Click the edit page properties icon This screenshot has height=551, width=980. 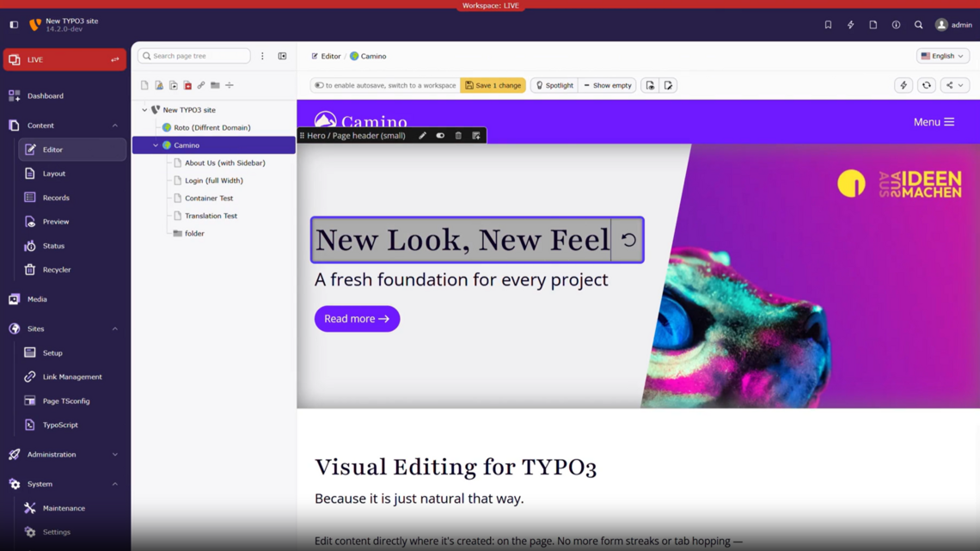[x=668, y=86]
